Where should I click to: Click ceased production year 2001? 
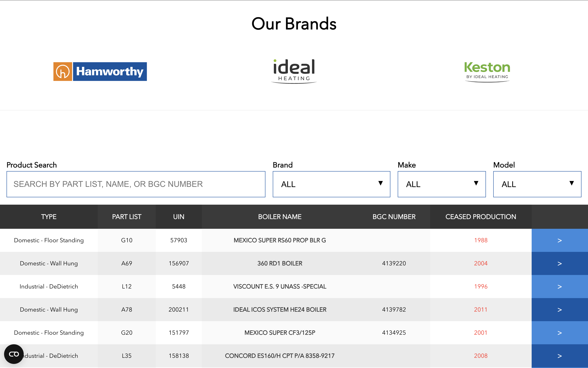pos(481,333)
